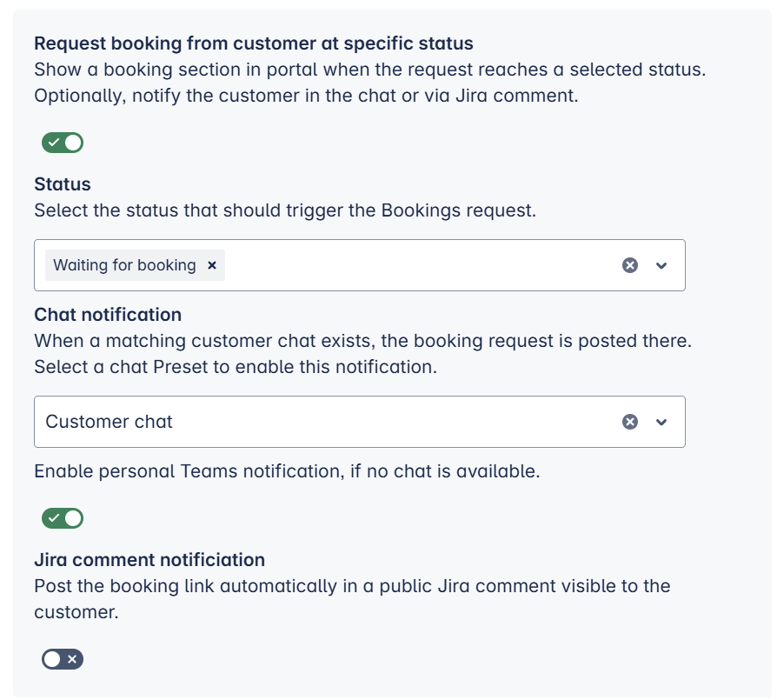Click the "Waiting for booking" tag label
Viewport: 777px width, 700px height.
[124, 265]
